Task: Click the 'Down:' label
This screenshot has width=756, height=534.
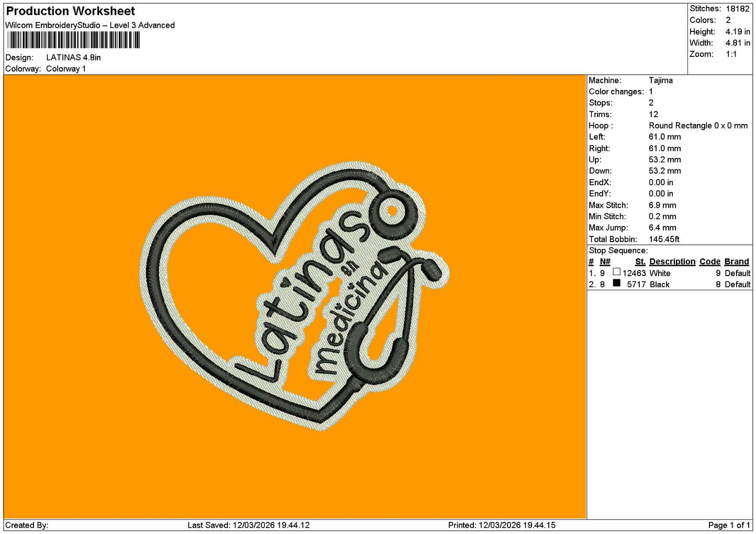Action: point(600,171)
